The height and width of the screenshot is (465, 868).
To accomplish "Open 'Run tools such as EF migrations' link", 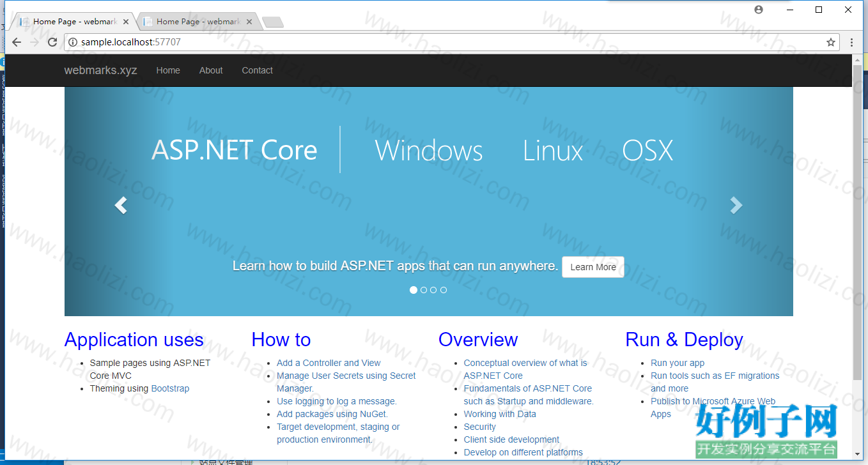I will click(715, 382).
